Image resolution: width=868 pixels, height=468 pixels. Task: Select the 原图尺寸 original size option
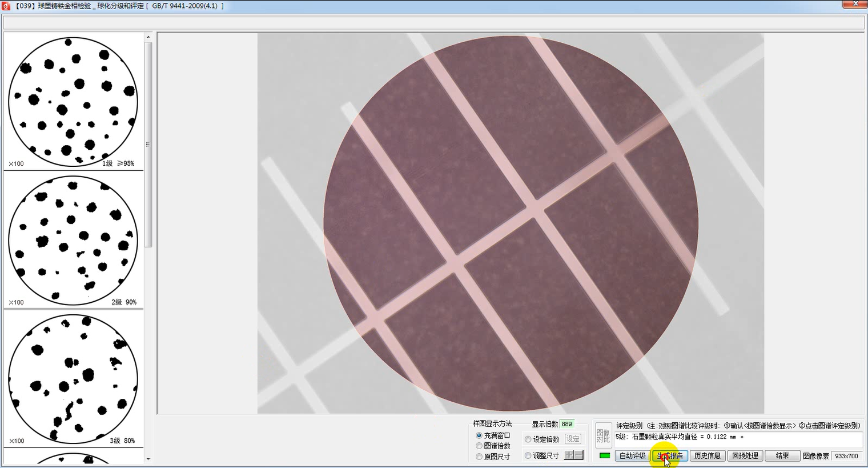(x=479, y=457)
